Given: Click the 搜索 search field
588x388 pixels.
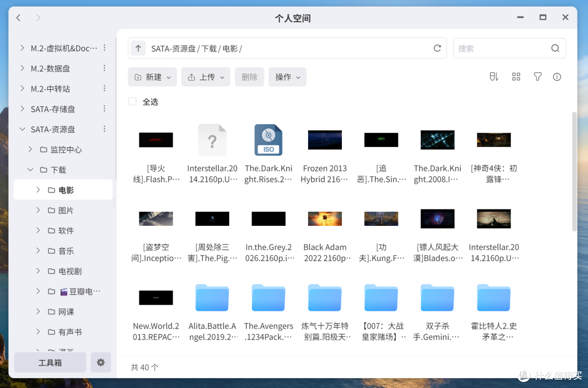Looking at the screenshot, I should [x=509, y=48].
